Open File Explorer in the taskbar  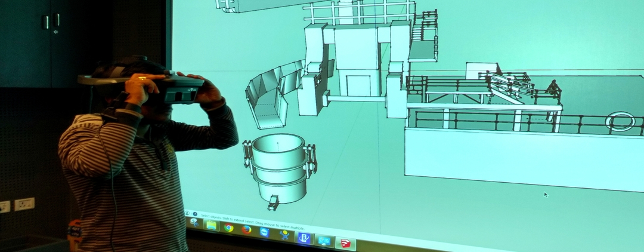(x=211, y=225)
